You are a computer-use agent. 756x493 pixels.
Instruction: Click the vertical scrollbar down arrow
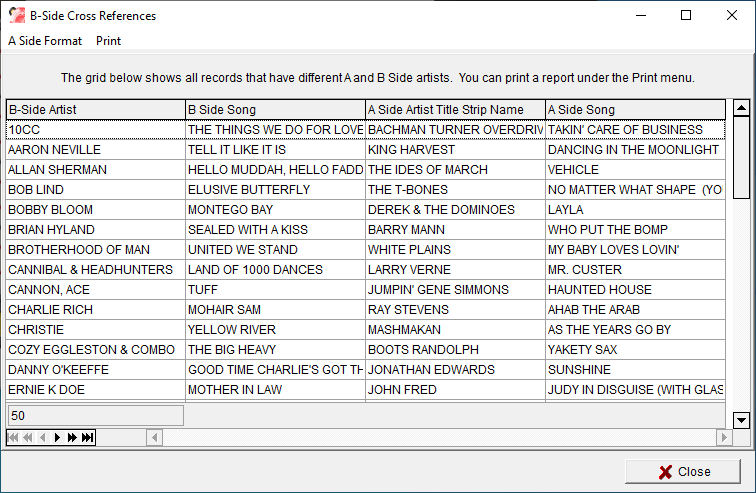741,420
